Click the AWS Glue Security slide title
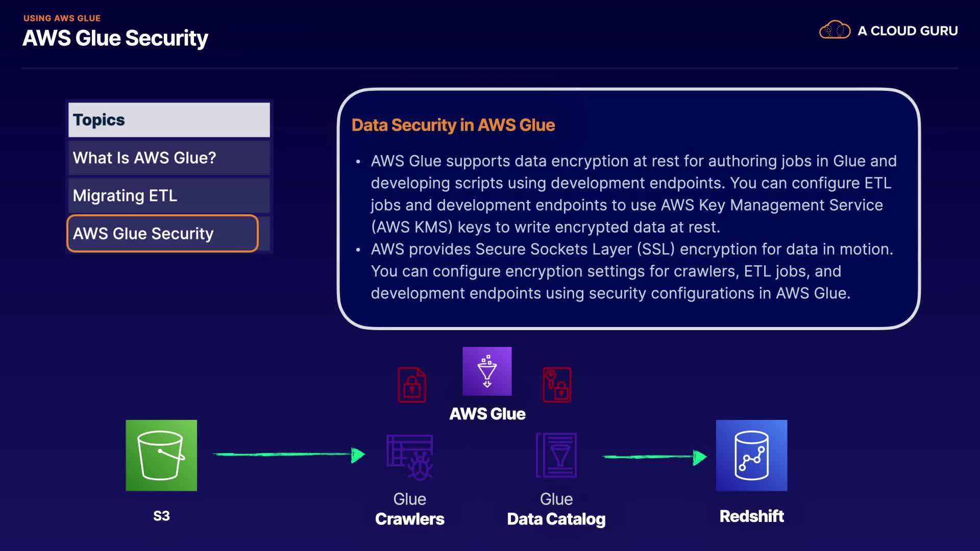This screenshot has height=551, width=980. pyautogui.click(x=115, y=38)
